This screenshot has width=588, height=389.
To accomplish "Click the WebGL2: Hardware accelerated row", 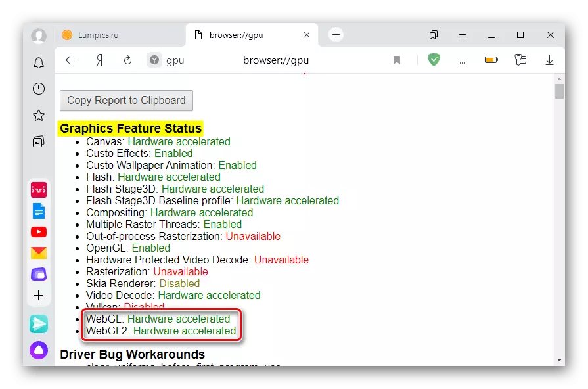I will click(x=161, y=331).
